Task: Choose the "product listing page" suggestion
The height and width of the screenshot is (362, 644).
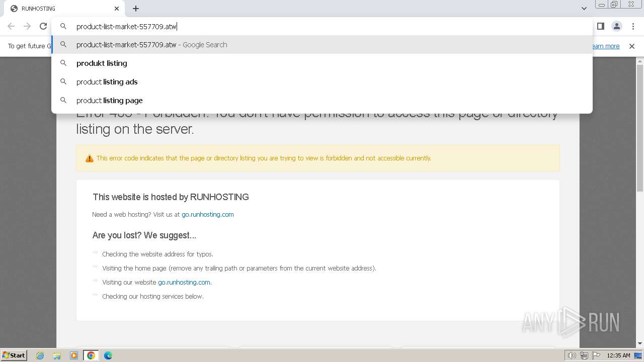Action: (322, 101)
